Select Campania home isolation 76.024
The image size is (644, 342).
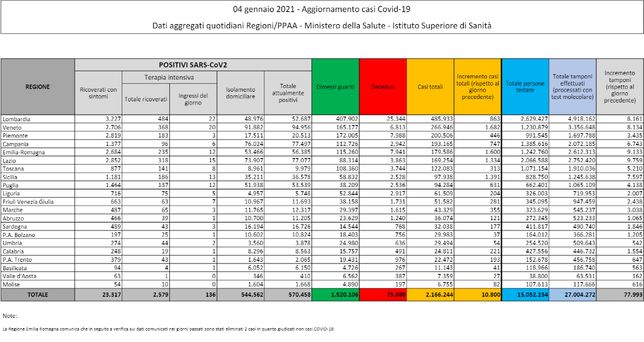tap(254, 144)
